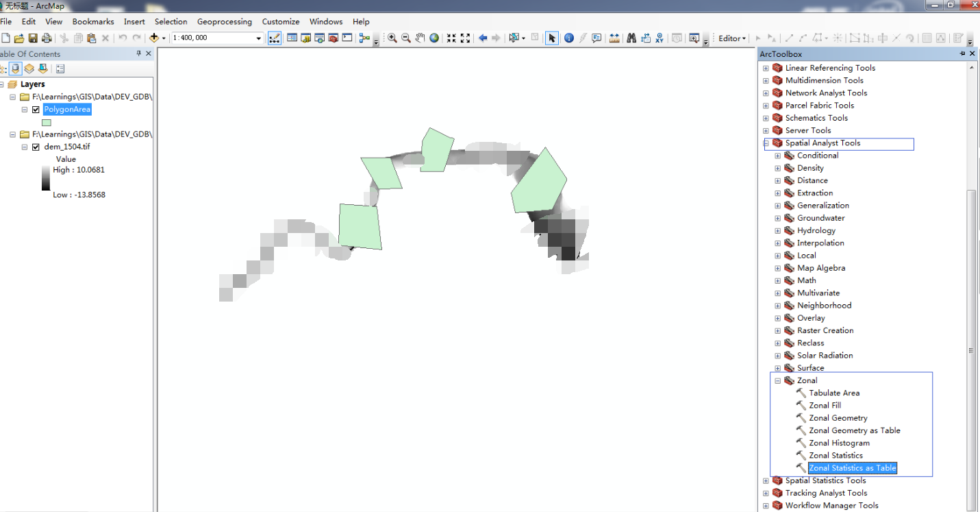Screen dimensions: 980x512
Task: Open the map scale dropdown
Action: point(259,38)
